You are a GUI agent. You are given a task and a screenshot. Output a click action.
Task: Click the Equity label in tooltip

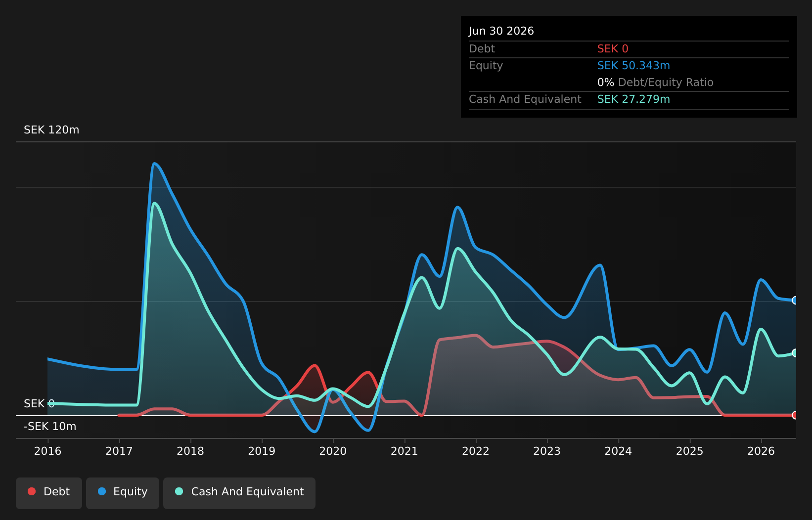click(486, 66)
